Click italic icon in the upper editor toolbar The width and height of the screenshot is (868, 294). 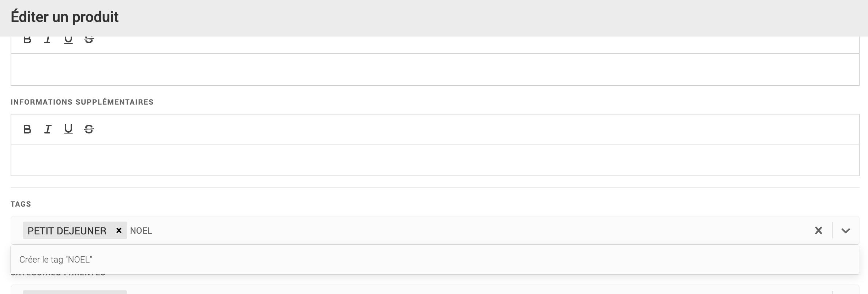[48, 39]
